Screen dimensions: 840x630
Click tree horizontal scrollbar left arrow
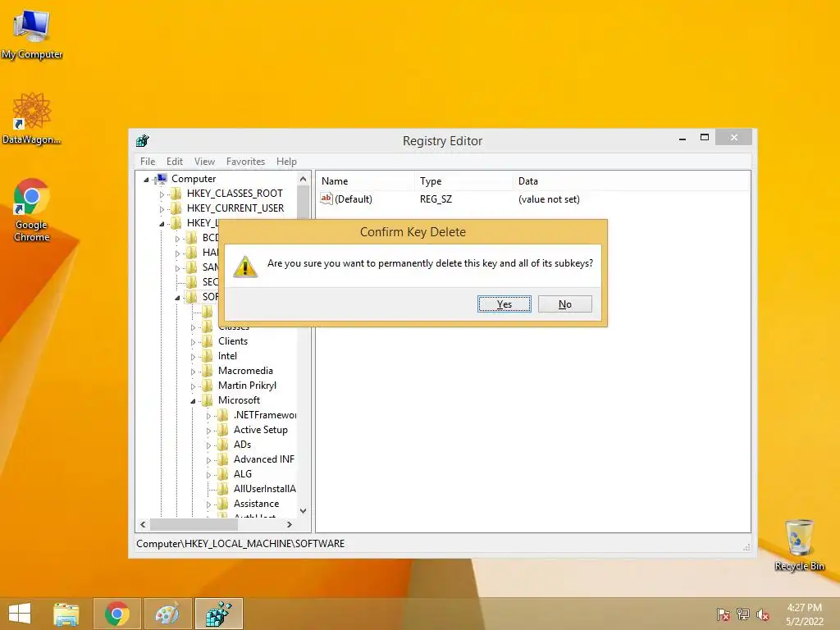[143, 524]
